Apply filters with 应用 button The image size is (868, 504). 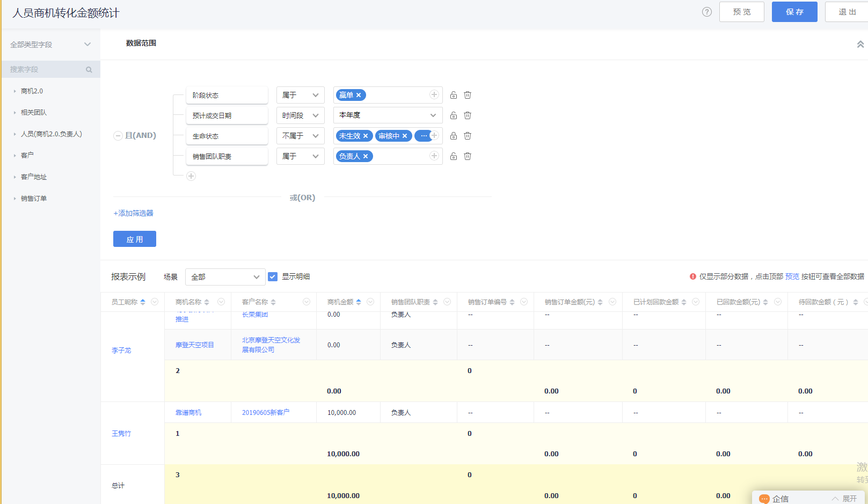coord(135,239)
